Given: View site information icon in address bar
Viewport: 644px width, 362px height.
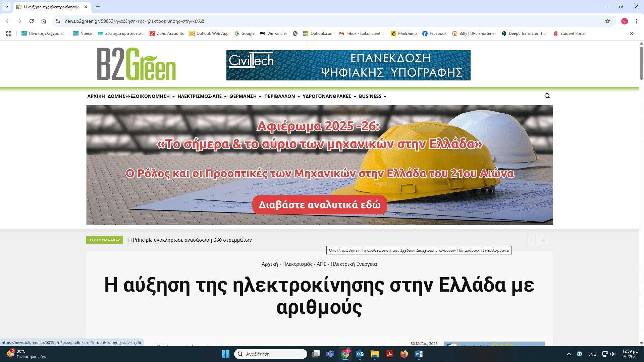Looking at the screenshot, I should 58,21.
